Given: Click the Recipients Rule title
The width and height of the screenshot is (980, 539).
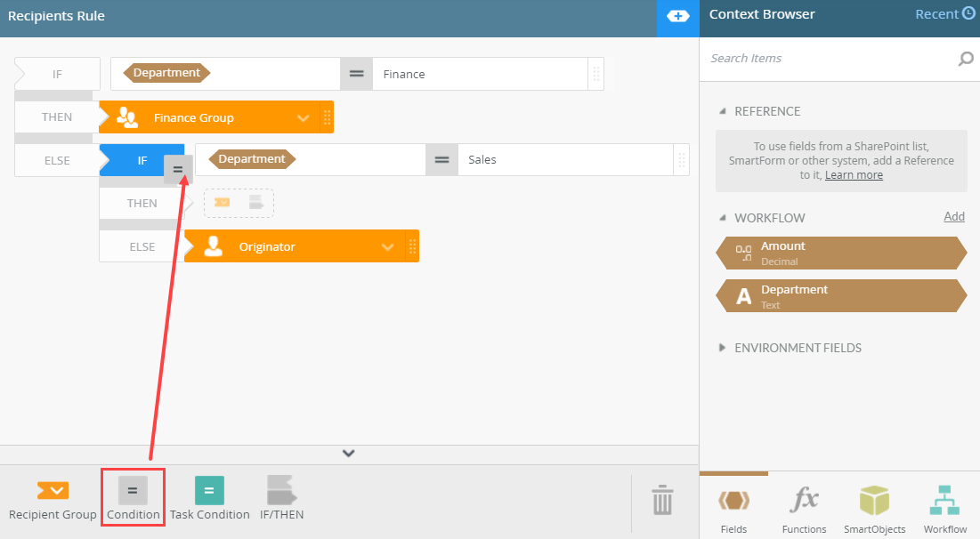Looking at the screenshot, I should click(56, 16).
